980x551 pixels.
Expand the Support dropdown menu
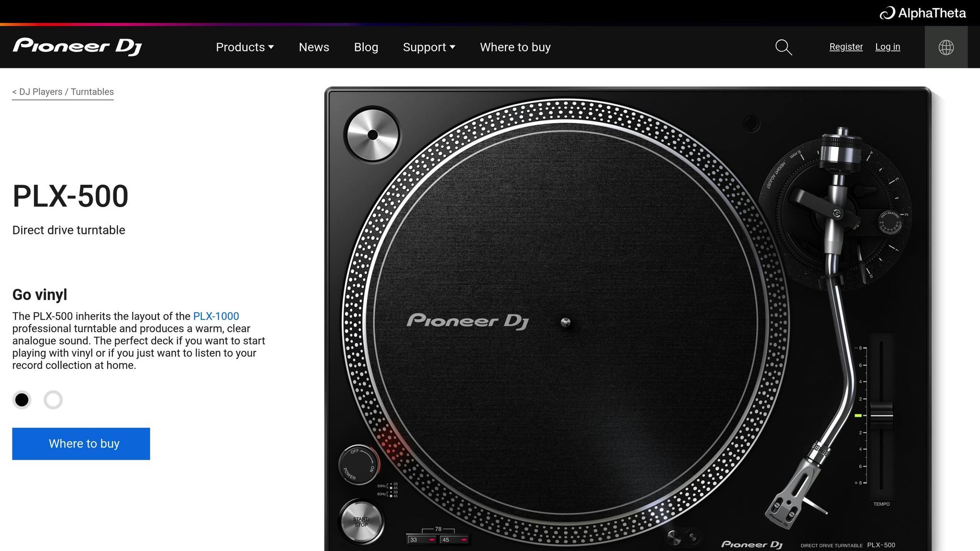click(x=429, y=47)
